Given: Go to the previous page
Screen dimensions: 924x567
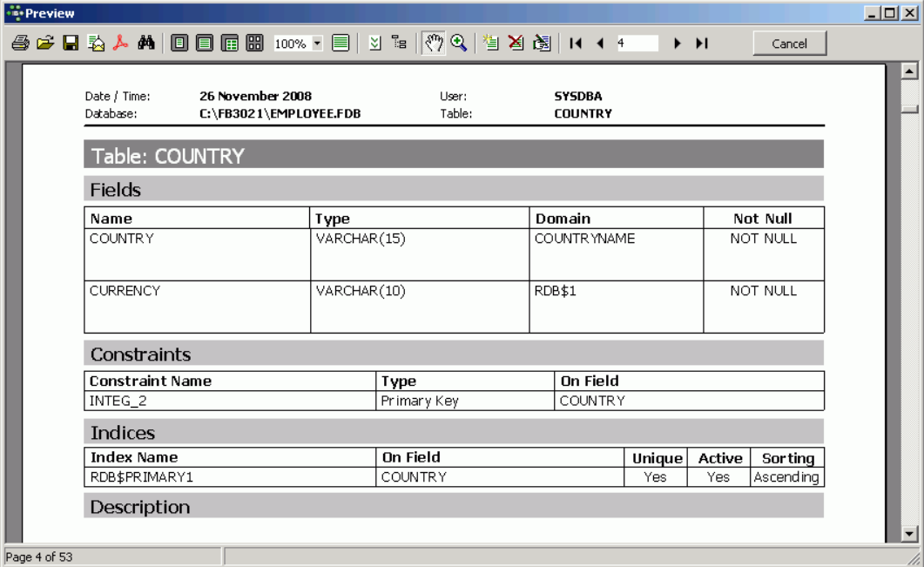Looking at the screenshot, I should pyautogui.click(x=600, y=44).
